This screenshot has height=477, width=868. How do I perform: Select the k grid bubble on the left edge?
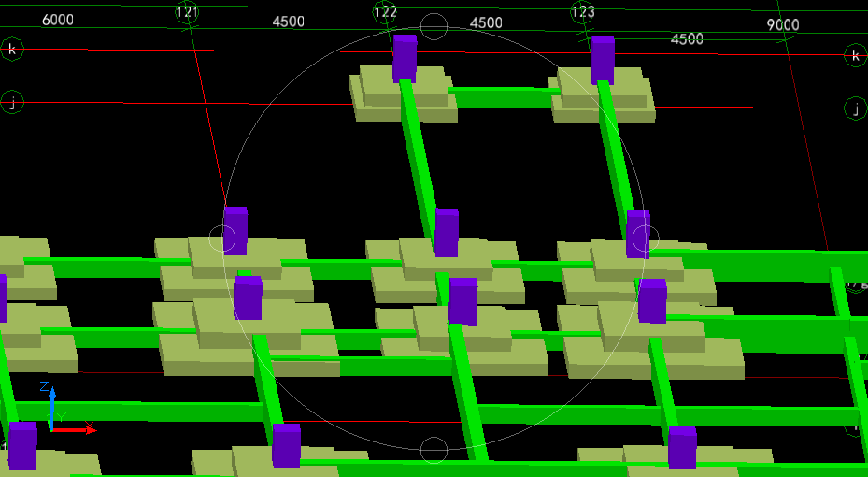coord(12,50)
